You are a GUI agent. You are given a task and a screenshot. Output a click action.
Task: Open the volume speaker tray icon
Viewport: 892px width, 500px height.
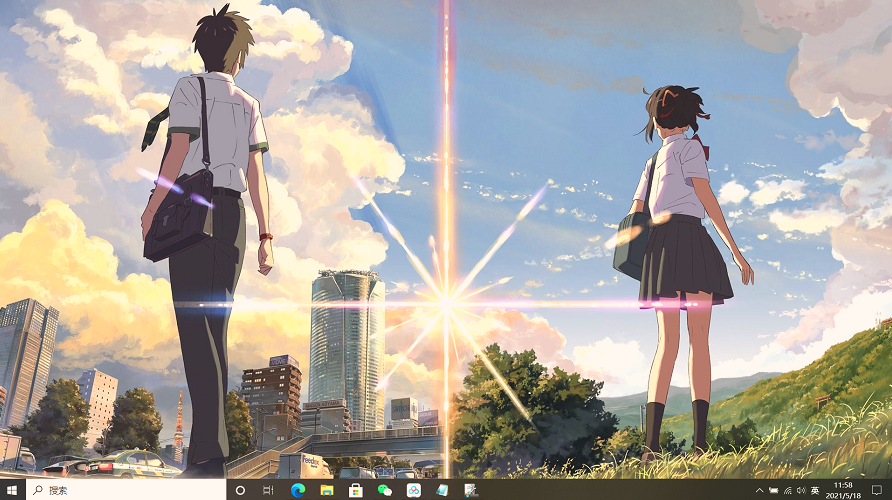801,490
